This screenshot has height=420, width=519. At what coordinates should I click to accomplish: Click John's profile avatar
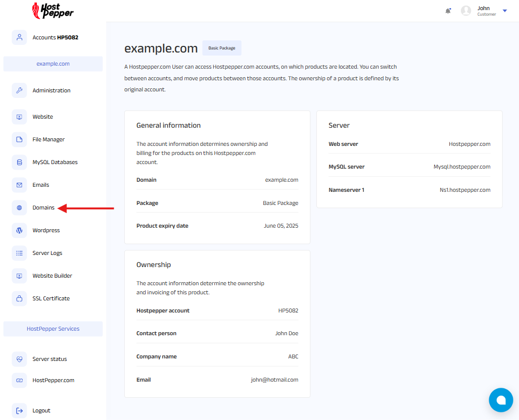pos(466,11)
